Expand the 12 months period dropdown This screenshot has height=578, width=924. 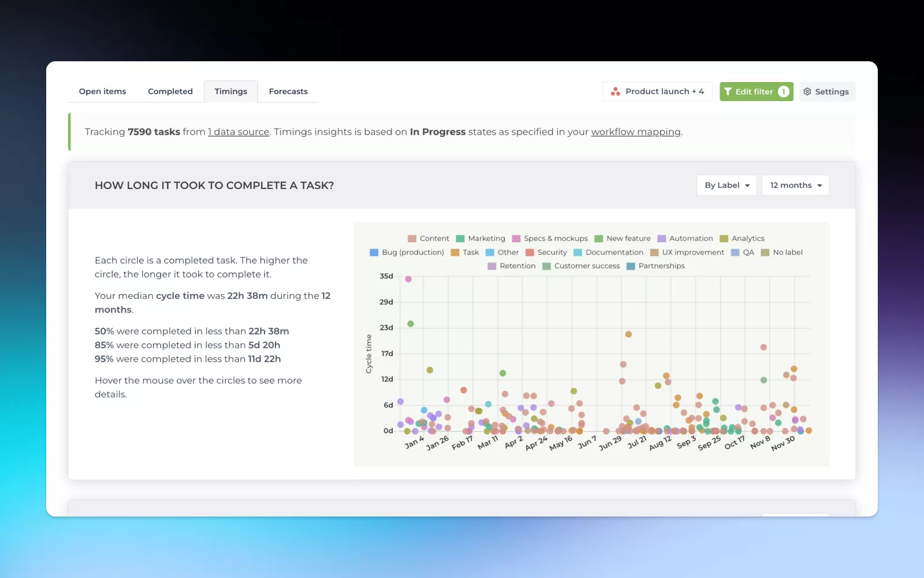pyautogui.click(x=795, y=185)
